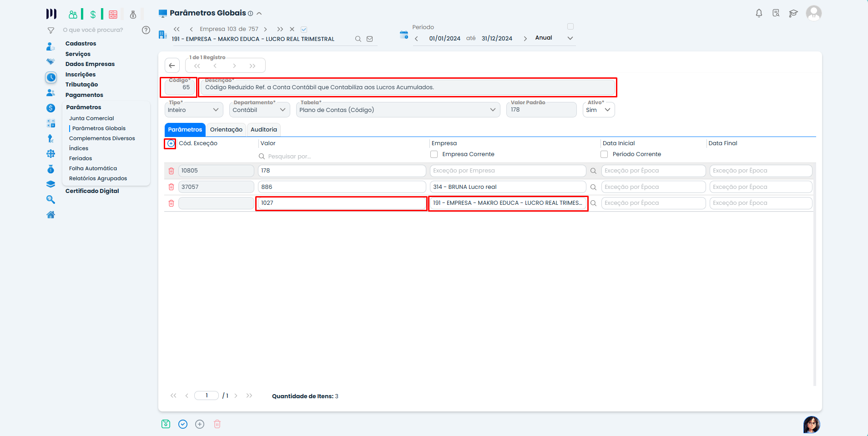Delete the exception row with code 10805

coord(171,171)
